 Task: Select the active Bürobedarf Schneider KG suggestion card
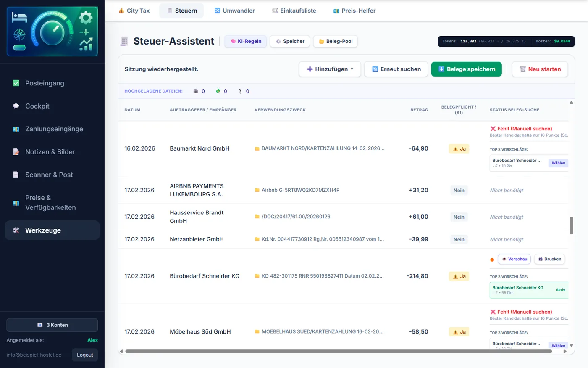click(529, 290)
